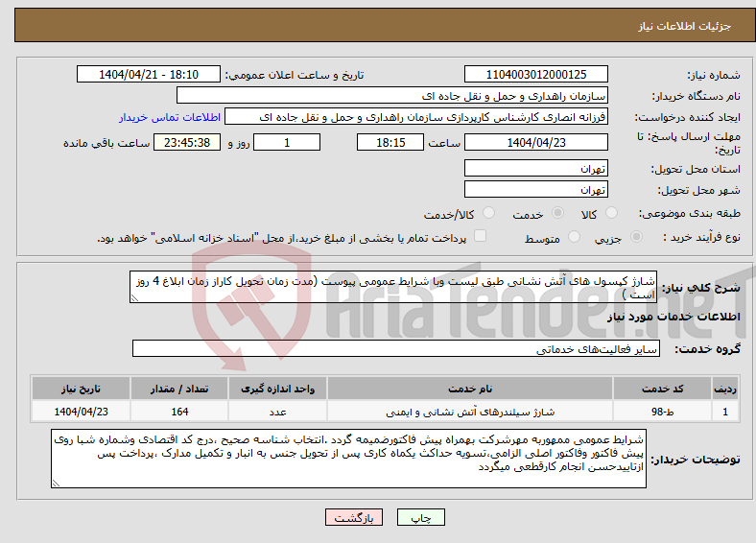This screenshot has height=543, width=756.
Task: Click the remaining days field showing 1
Action: point(287,142)
